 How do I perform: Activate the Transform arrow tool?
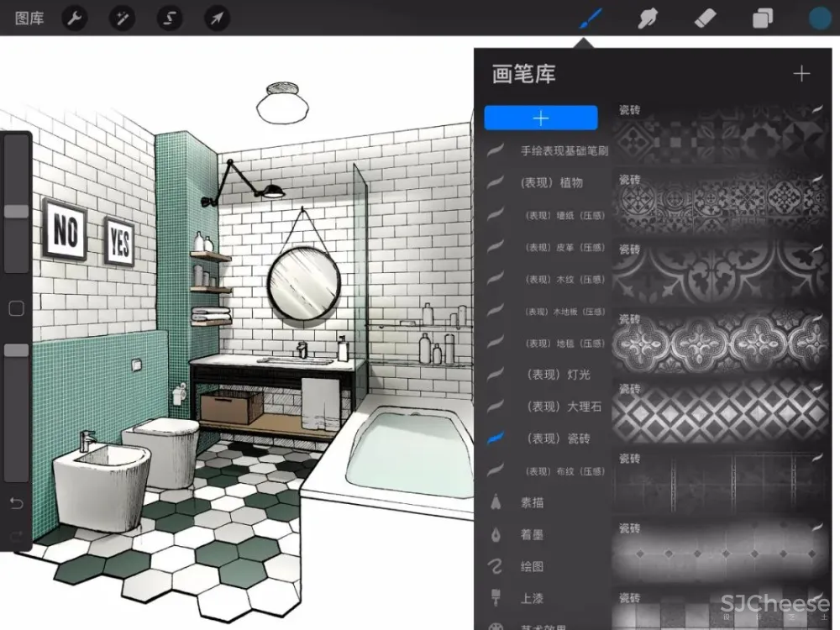tap(217, 18)
